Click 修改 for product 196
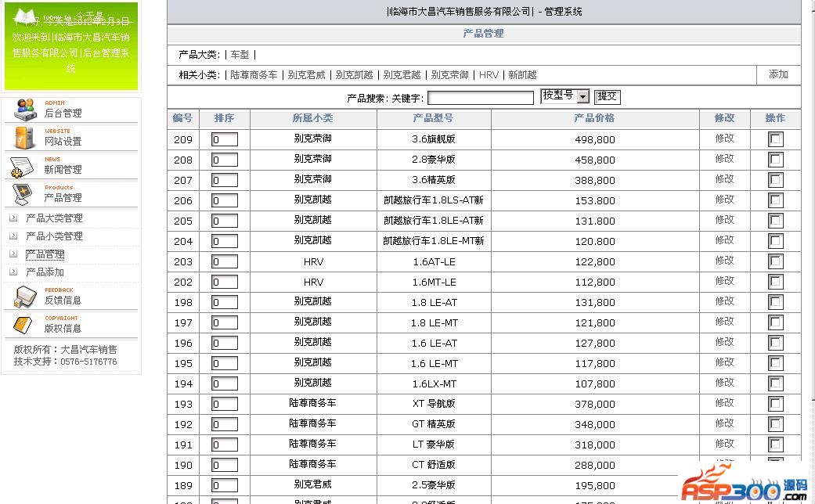Image resolution: width=815 pixels, height=504 pixels. tap(724, 342)
